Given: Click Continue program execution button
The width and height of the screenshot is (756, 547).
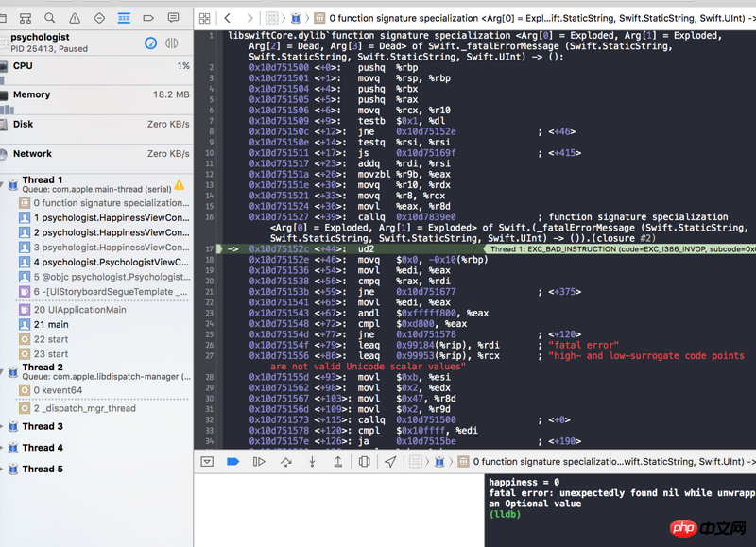Looking at the screenshot, I should pos(259,462).
